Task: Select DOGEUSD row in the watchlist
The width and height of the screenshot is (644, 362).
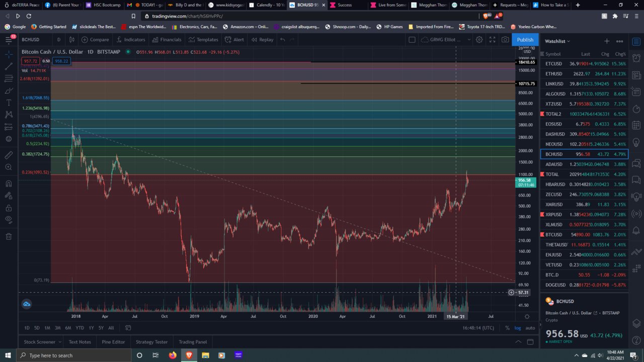Action: pos(584,285)
